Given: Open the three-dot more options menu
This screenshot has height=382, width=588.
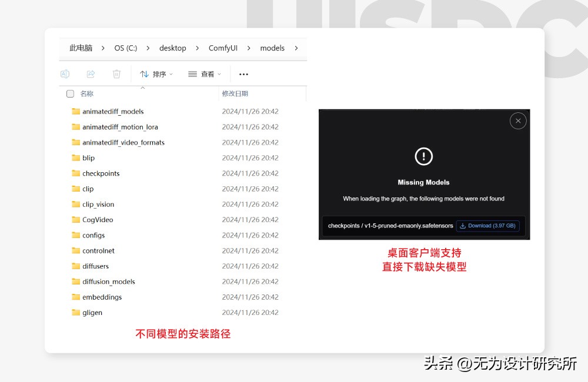Looking at the screenshot, I should tap(244, 74).
